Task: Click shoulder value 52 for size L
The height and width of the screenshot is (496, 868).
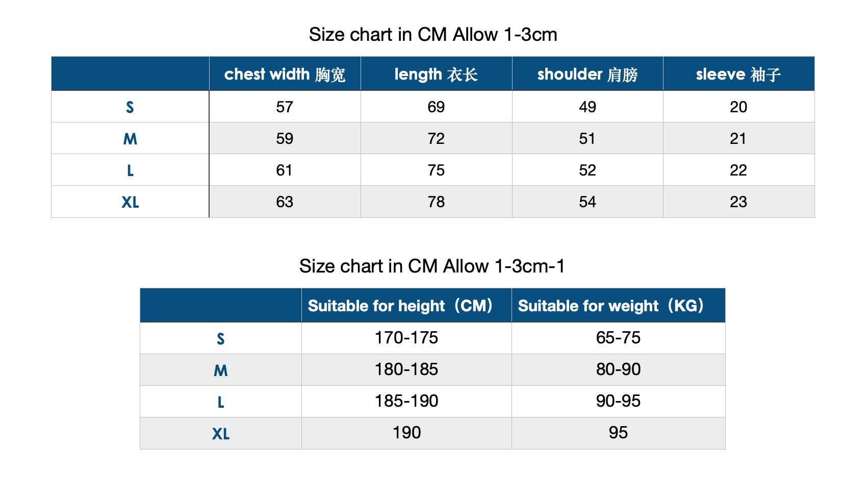Action: pyautogui.click(x=588, y=170)
